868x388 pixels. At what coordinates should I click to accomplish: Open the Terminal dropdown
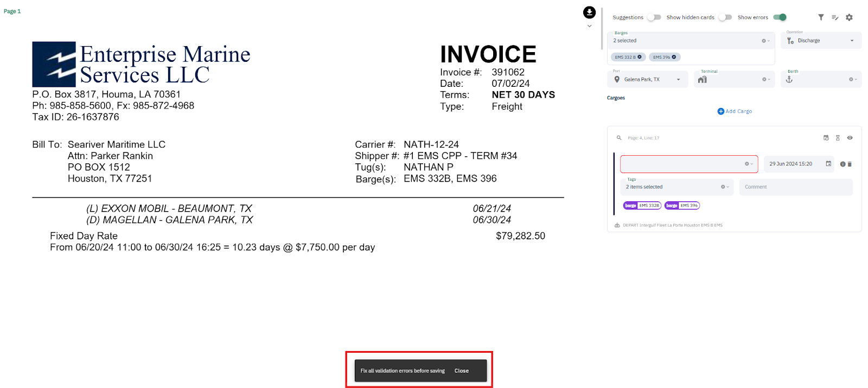[768, 79]
